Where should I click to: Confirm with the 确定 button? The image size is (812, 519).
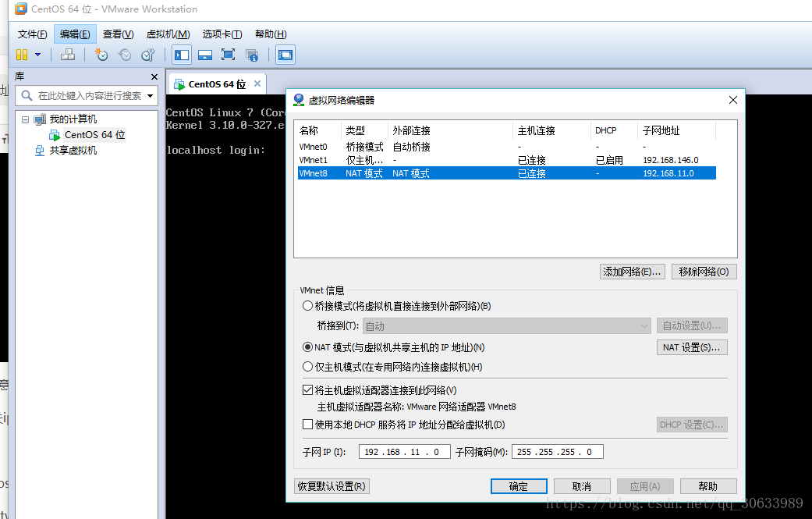519,486
